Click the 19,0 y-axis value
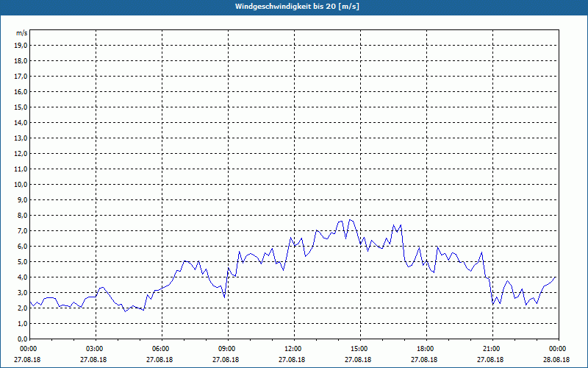The image size is (588, 368). point(21,46)
